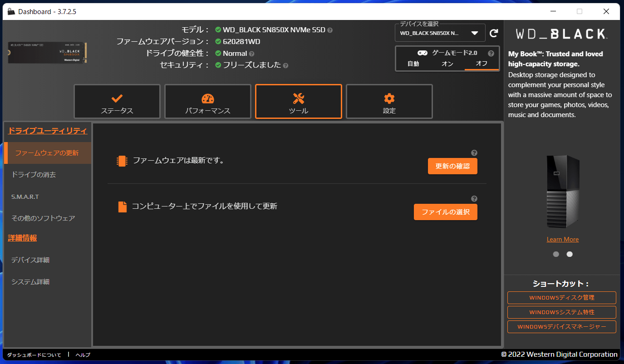The width and height of the screenshot is (624, 364).
Task: Click the ファイルの選択 button
Action: click(445, 212)
